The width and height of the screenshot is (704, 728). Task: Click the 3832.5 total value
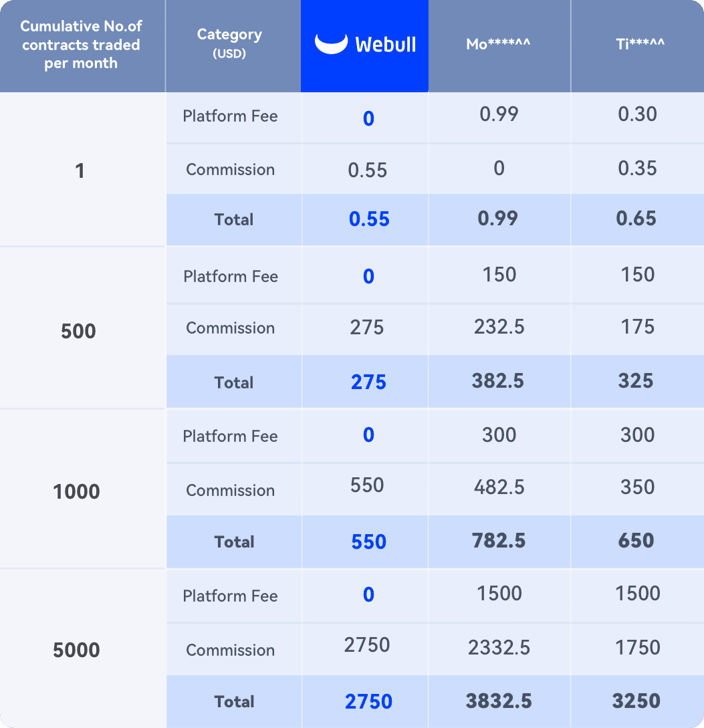499,701
